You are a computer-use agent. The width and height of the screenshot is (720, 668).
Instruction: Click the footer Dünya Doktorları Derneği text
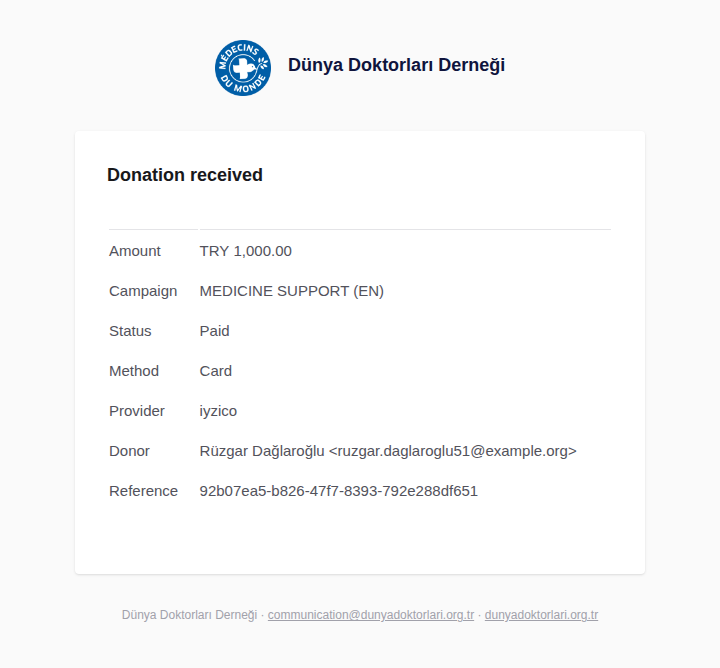pyautogui.click(x=189, y=615)
